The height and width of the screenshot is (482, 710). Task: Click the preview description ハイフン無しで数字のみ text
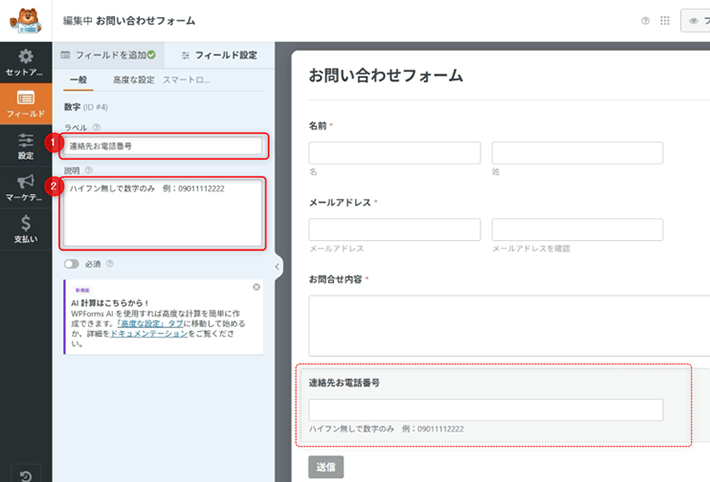(x=386, y=429)
